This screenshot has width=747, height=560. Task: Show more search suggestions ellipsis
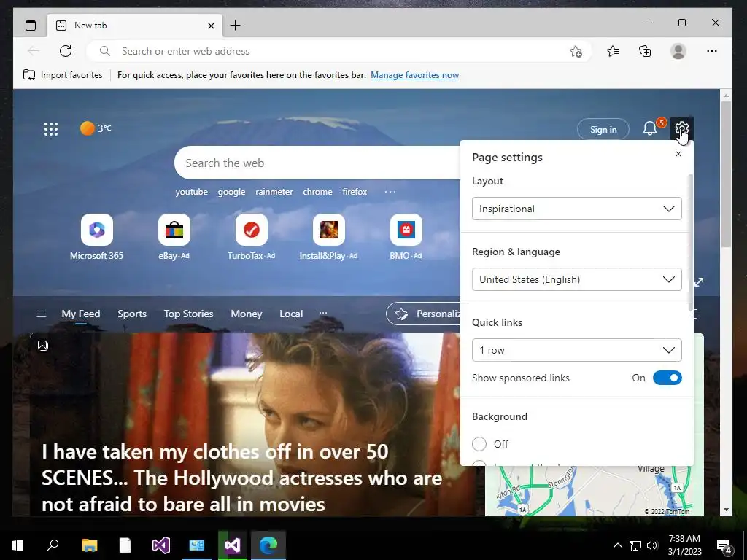pos(390,192)
